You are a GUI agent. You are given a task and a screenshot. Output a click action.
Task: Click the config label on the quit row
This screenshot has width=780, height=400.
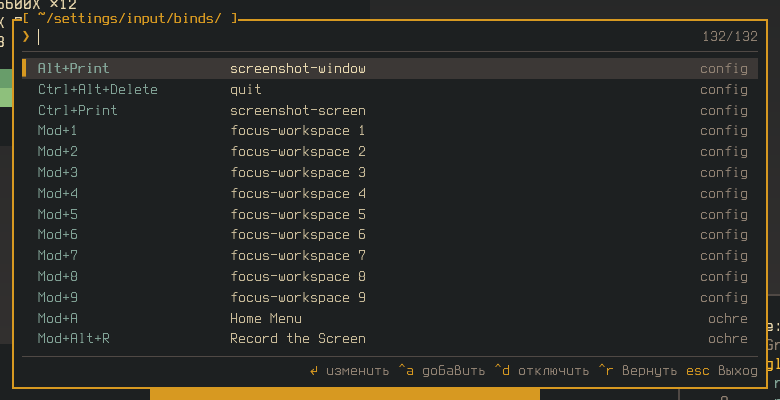tap(724, 90)
